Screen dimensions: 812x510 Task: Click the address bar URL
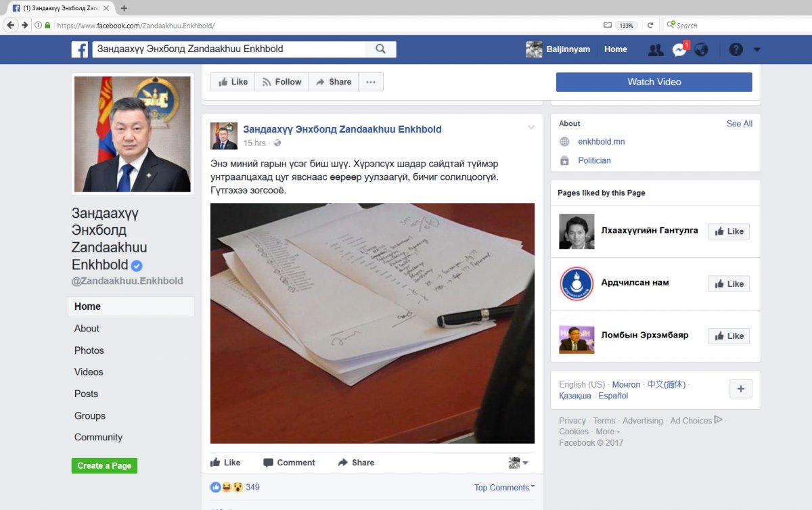click(136, 25)
